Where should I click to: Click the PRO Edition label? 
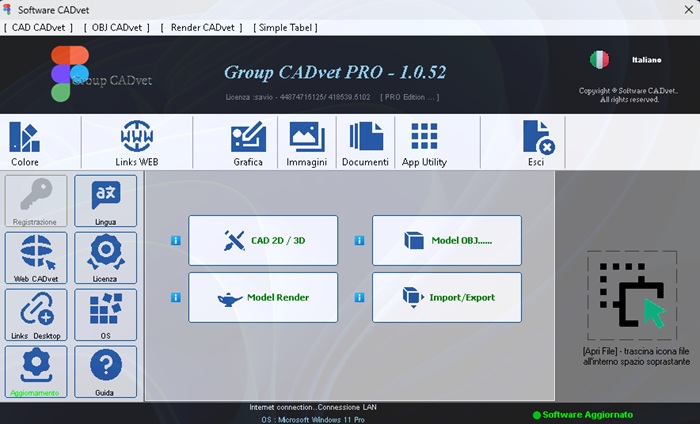pos(409,97)
